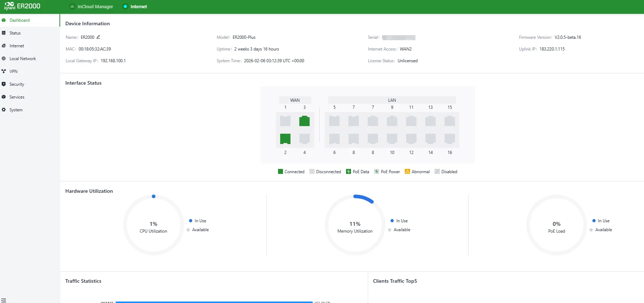This screenshot has width=644, height=303.
Task: Open the Dashboard sidebar item
Action: (30, 20)
